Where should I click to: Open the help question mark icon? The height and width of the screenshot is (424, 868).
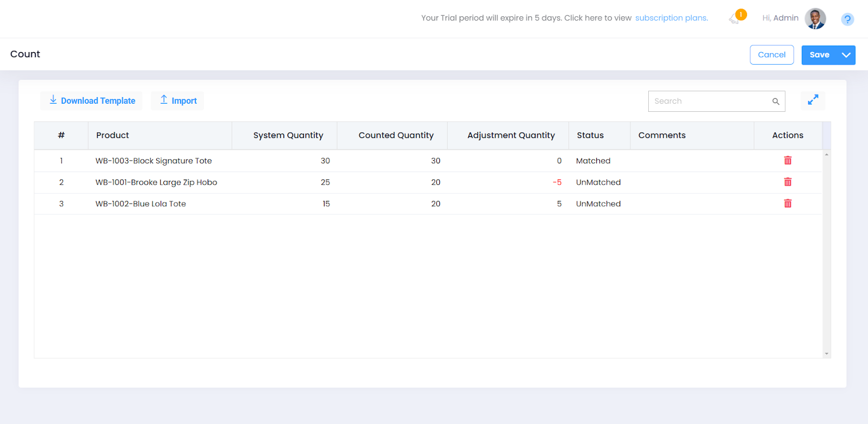click(847, 20)
